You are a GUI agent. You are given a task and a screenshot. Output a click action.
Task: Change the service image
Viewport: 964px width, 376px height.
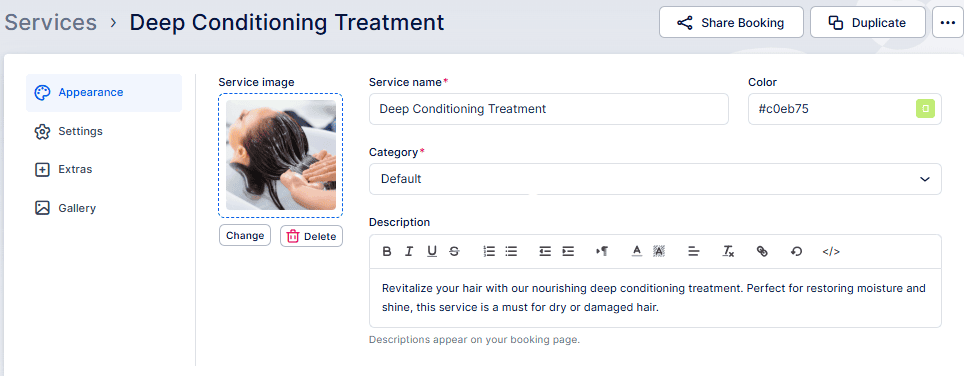point(245,235)
